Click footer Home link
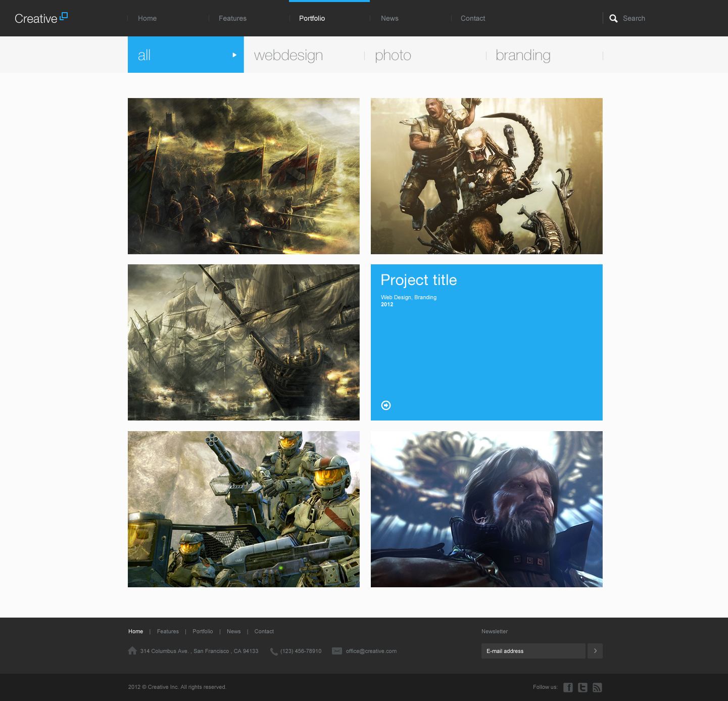Image resolution: width=728 pixels, height=701 pixels. 135,631
